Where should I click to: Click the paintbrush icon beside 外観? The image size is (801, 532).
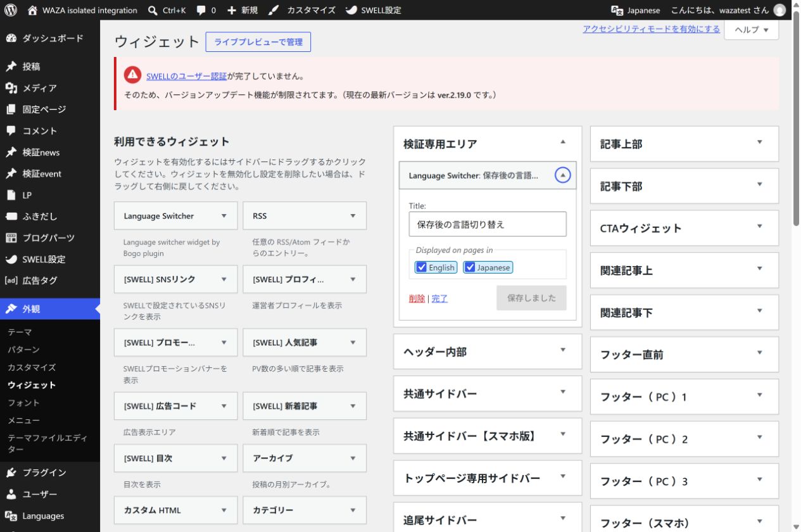[x=11, y=309]
